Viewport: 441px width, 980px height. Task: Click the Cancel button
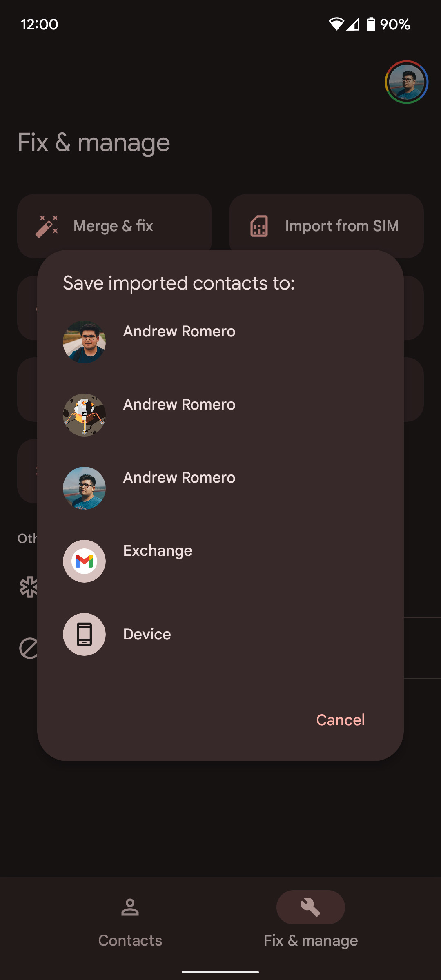click(x=340, y=720)
